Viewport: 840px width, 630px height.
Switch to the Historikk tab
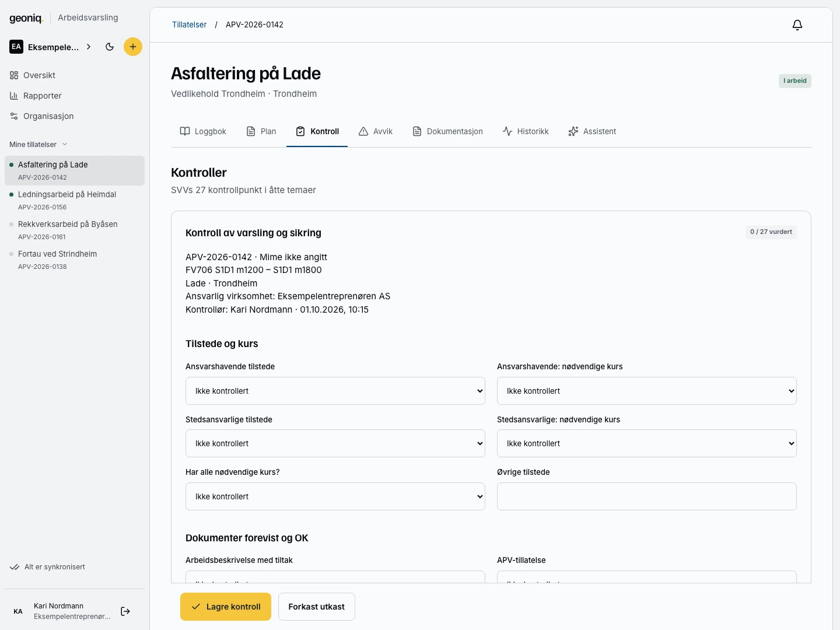(x=526, y=131)
